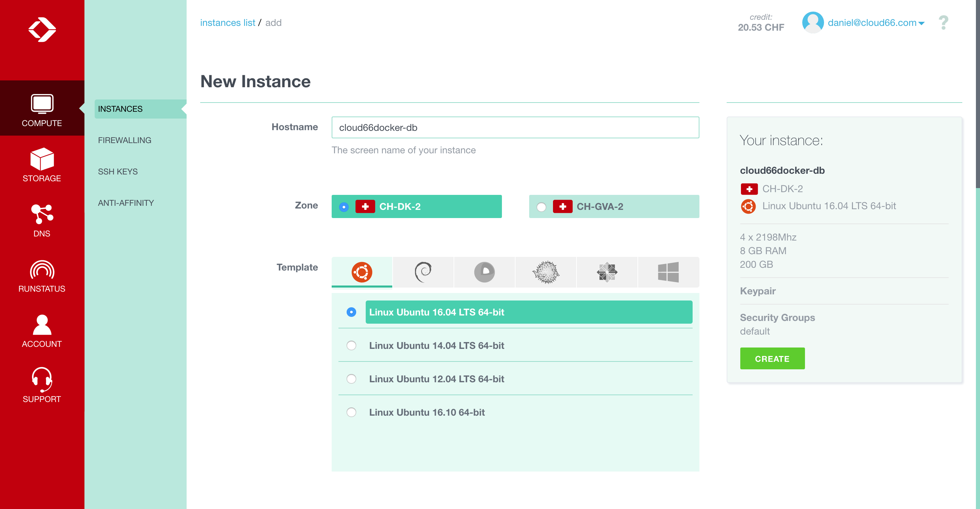Viewport: 980px width, 509px height.
Task: Go back to instances list link
Action: [x=227, y=23]
